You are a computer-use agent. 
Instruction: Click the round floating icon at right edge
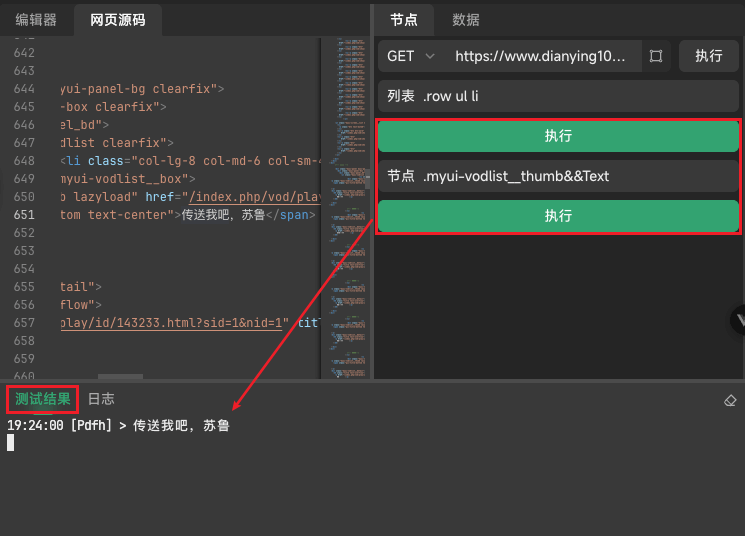(x=739, y=320)
